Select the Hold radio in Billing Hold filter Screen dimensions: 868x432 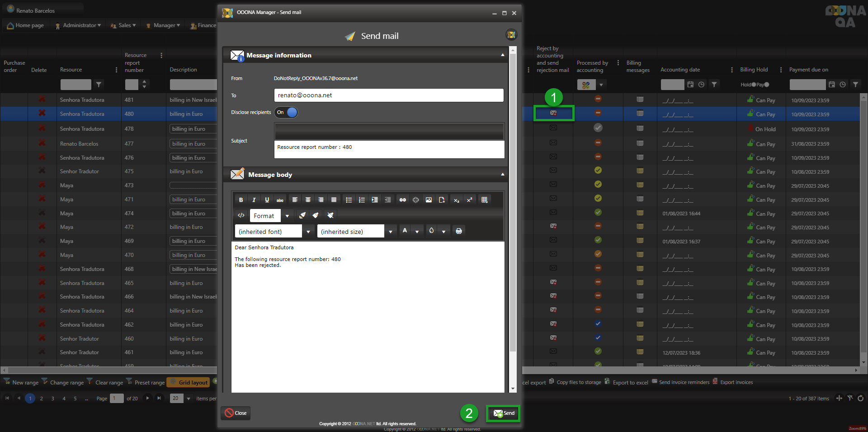(x=754, y=85)
